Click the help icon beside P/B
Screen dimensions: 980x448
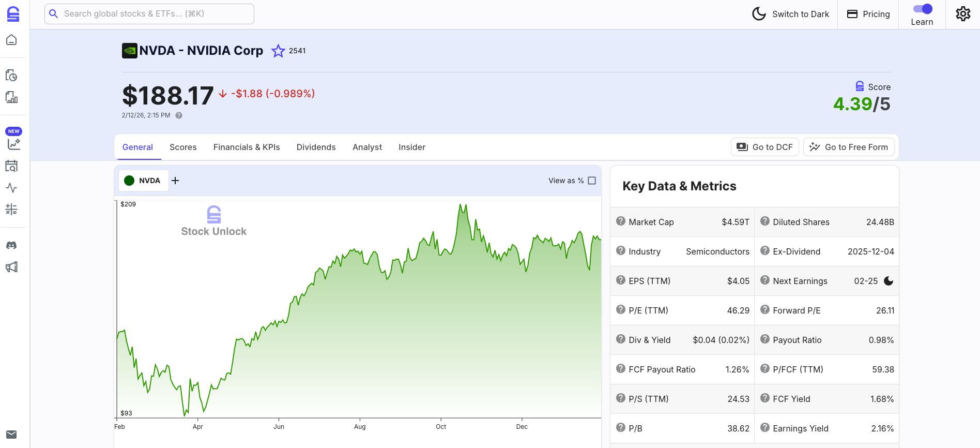[x=621, y=428]
